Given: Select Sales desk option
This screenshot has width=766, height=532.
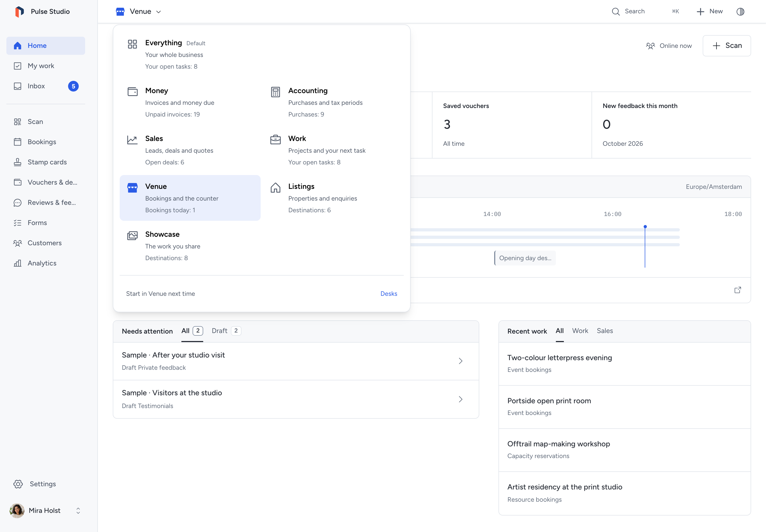Looking at the screenshot, I should (x=190, y=150).
